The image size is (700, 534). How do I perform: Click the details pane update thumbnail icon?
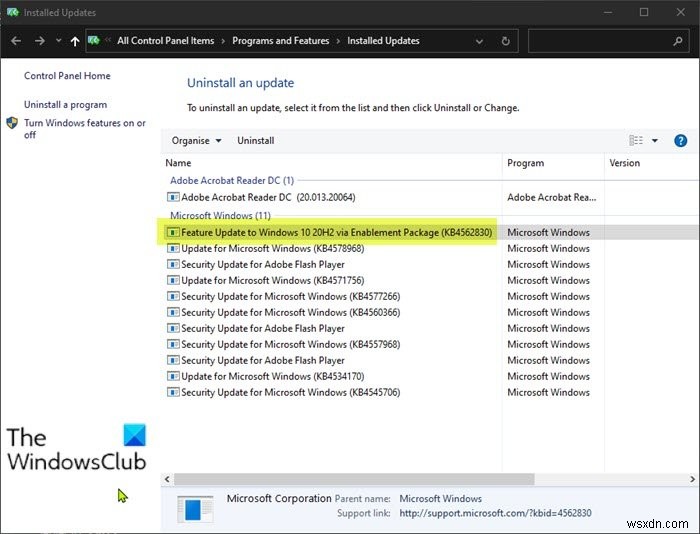click(195, 509)
